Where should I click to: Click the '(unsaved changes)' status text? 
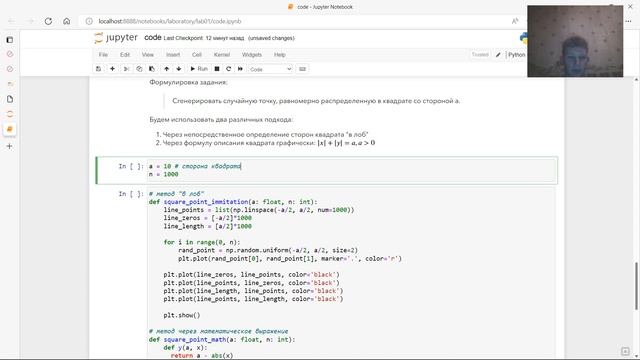271,38
